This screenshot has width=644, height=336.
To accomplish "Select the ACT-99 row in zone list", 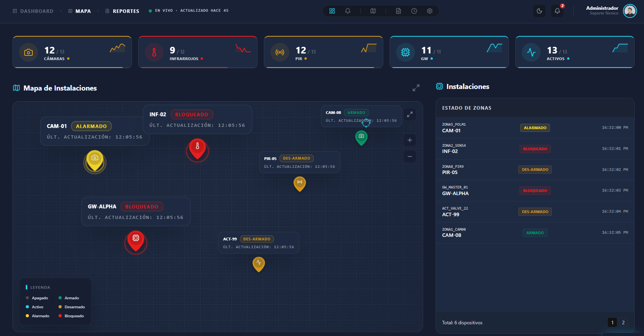I will [535, 212].
